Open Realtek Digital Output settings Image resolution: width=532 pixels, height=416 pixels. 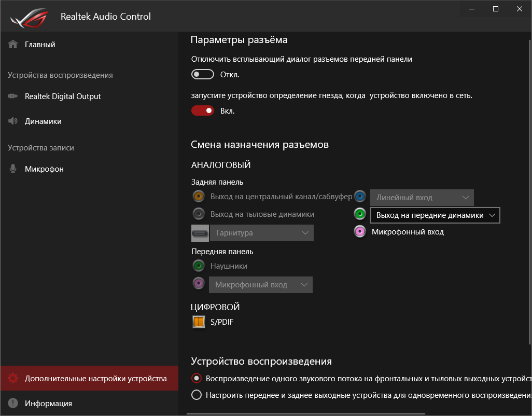pyautogui.click(x=63, y=96)
